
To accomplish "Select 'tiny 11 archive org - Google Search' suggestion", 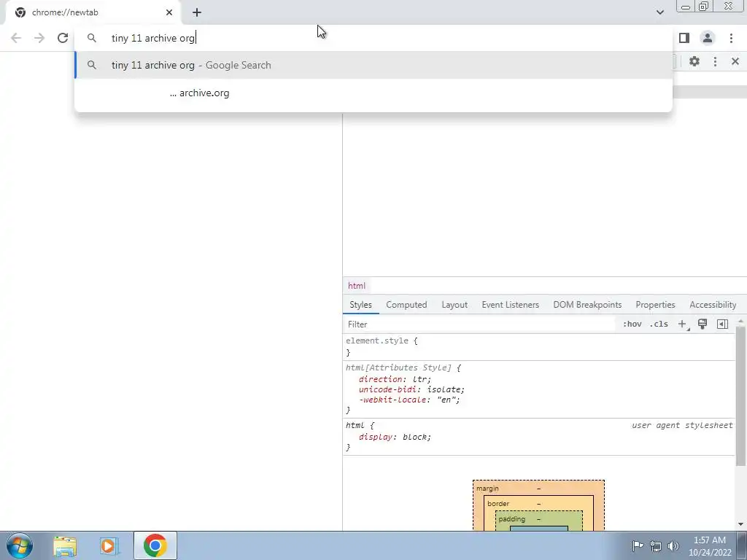I will [x=373, y=65].
